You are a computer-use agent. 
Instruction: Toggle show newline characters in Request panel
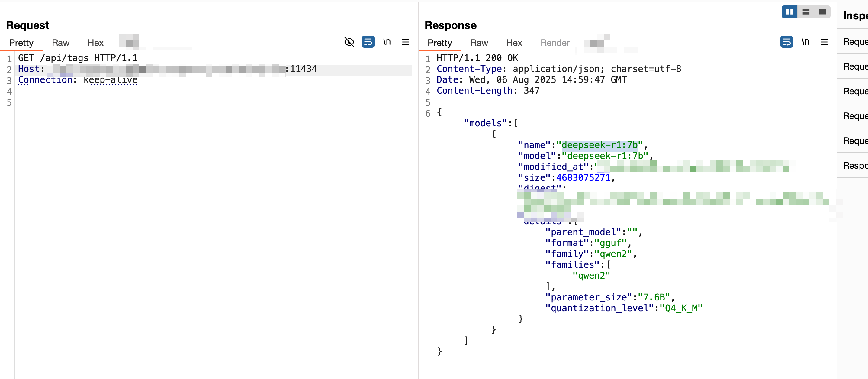coord(387,42)
